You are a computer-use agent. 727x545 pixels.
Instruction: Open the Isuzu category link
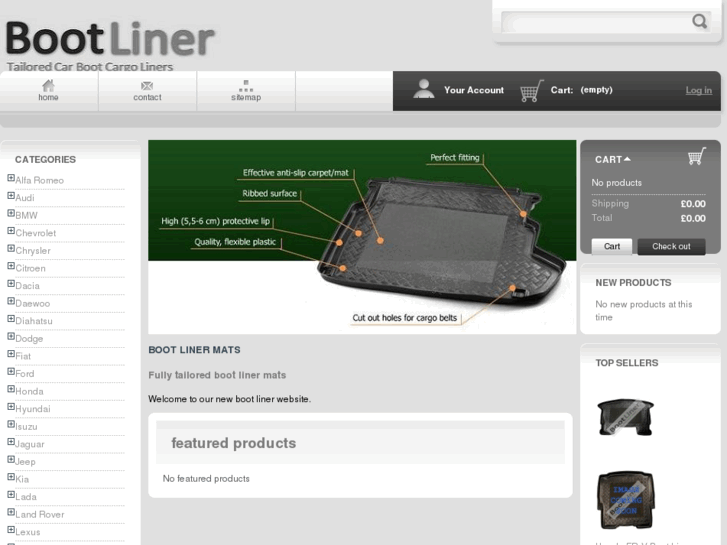click(26, 427)
